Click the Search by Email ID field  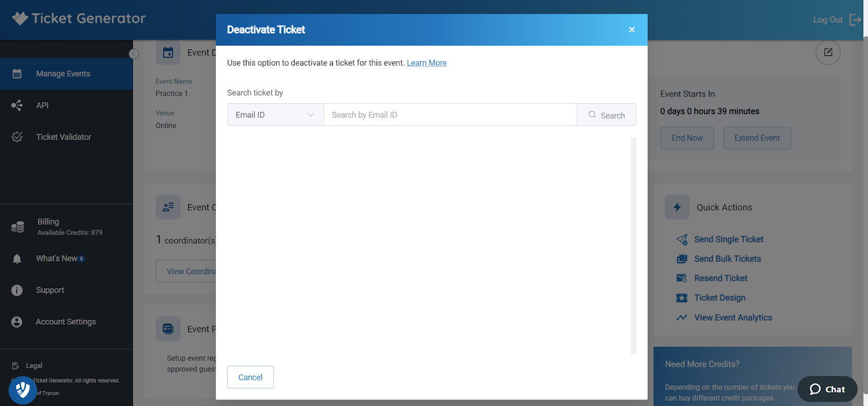click(450, 115)
